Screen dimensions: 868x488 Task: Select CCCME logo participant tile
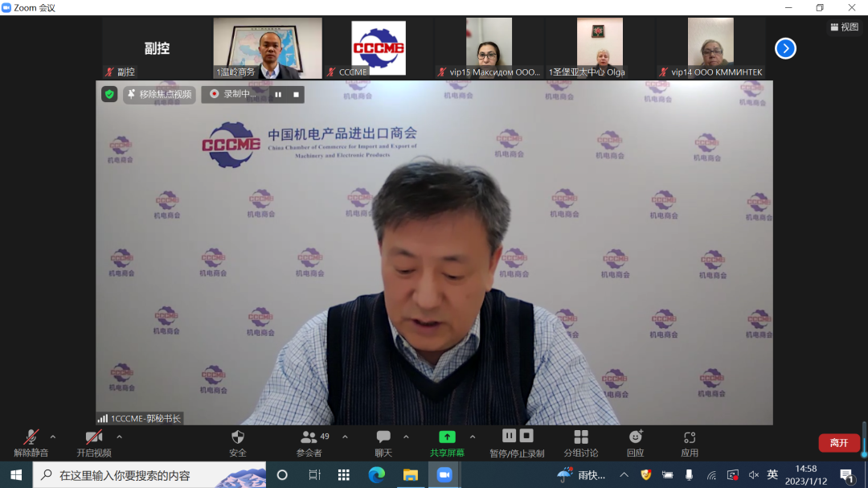click(379, 48)
